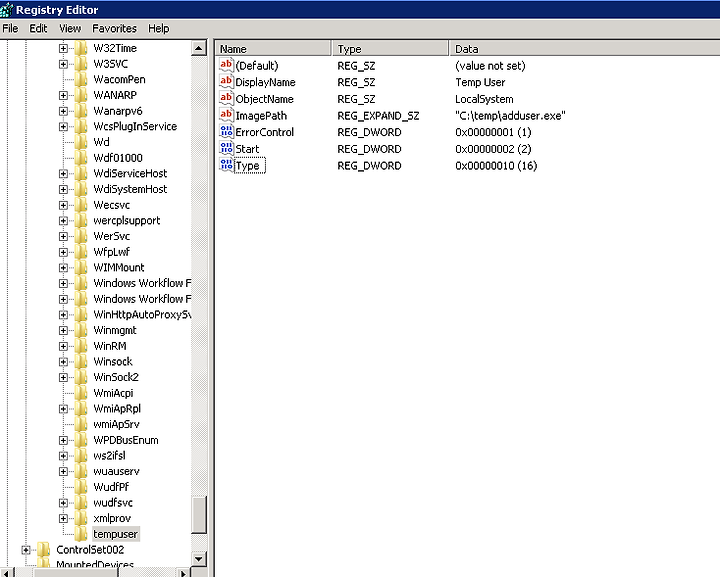Expand the ControlSet002 key
Image resolution: width=720 pixels, height=577 pixels.
coord(26,550)
